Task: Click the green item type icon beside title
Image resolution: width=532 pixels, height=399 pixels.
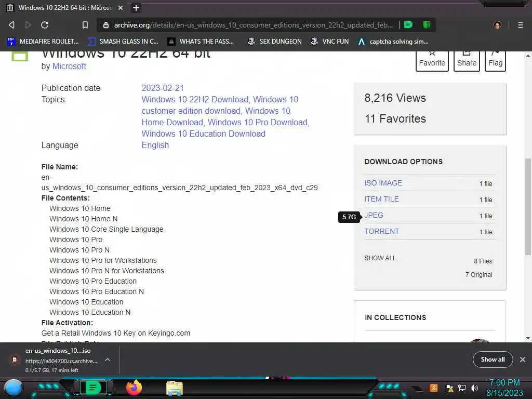Action: 20,56
